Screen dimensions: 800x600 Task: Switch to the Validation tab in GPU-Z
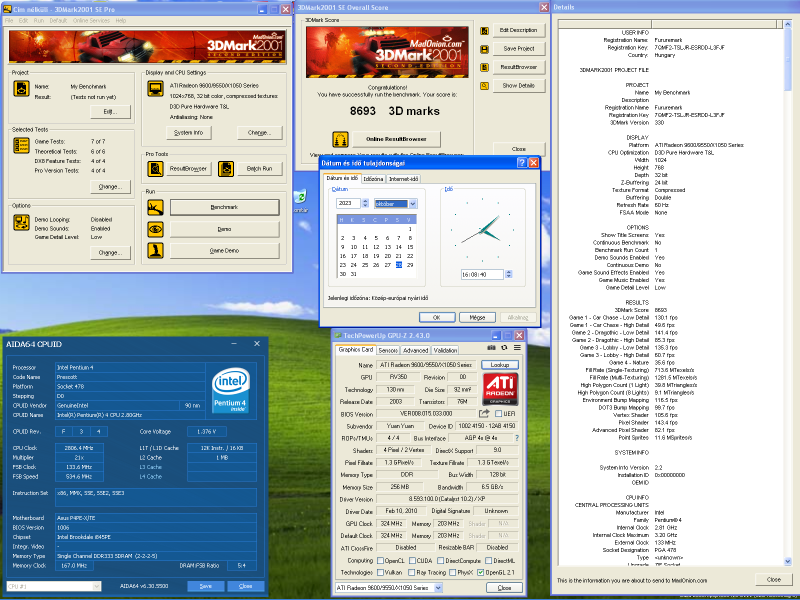click(x=445, y=351)
